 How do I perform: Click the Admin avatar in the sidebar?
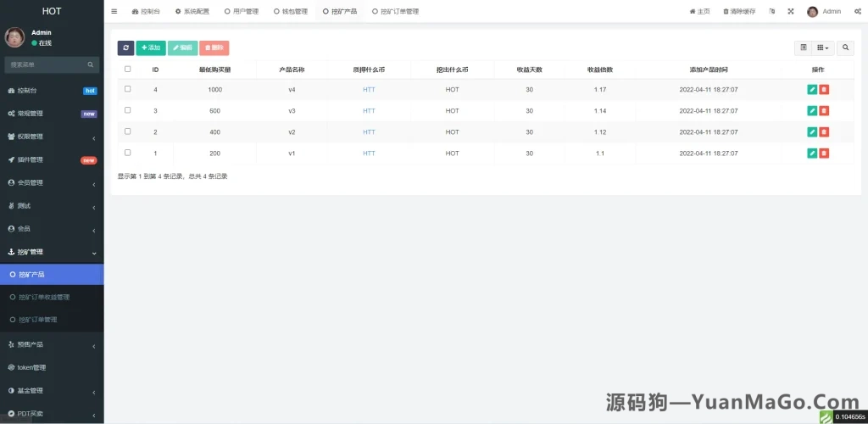(14, 37)
